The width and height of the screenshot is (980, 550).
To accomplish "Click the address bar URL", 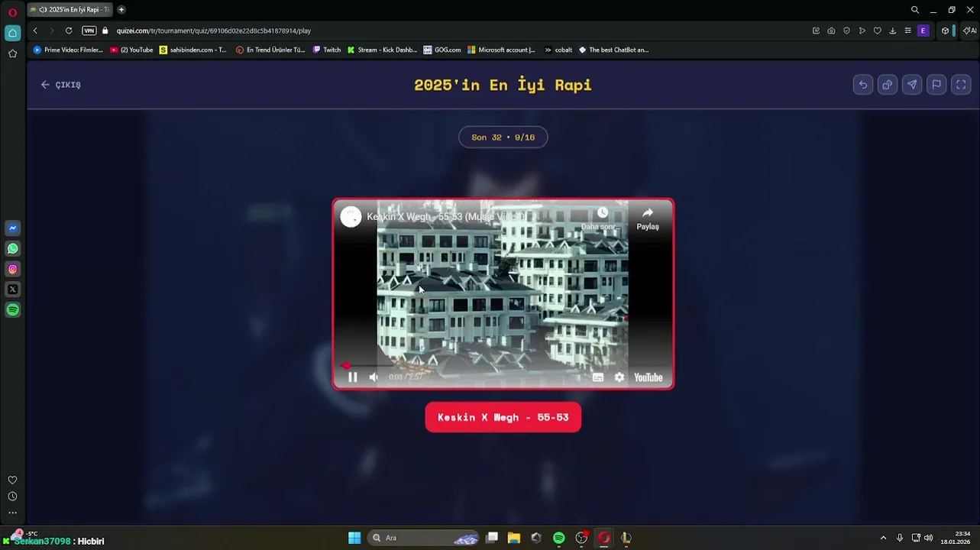I will (x=213, y=31).
